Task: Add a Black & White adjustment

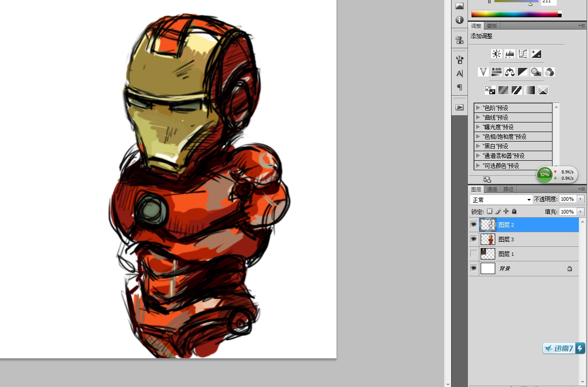Action: click(x=523, y=72)
